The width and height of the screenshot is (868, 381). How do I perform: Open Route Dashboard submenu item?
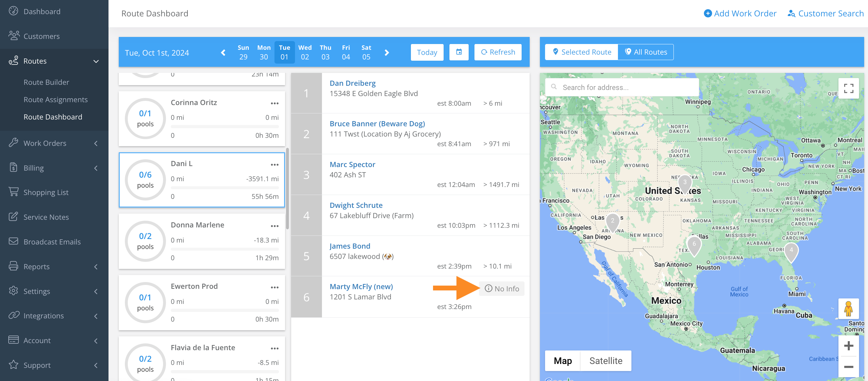(53, 117)
